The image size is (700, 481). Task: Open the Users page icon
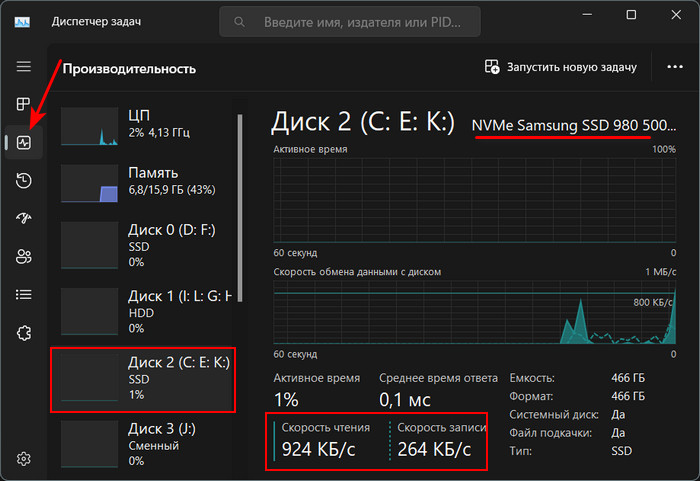[24, 256]
